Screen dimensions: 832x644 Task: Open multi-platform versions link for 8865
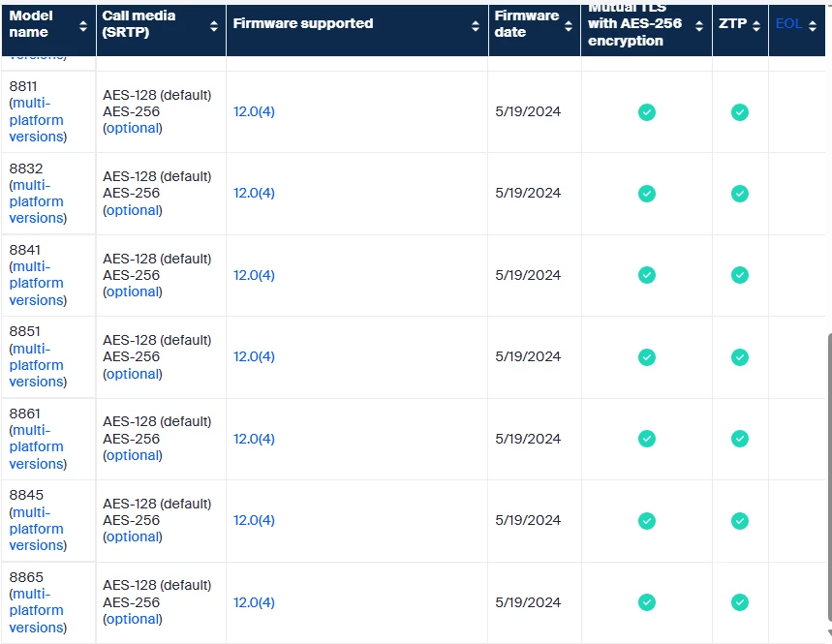[37, 610]
